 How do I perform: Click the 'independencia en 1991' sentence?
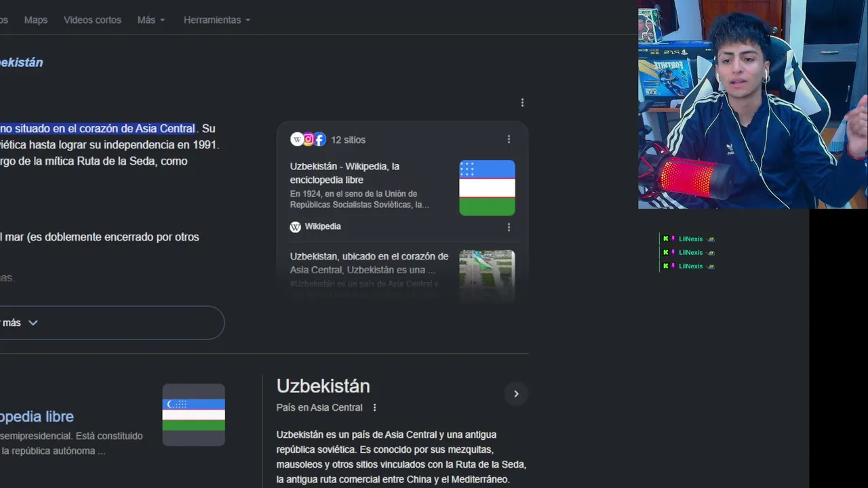click(110, 144)
